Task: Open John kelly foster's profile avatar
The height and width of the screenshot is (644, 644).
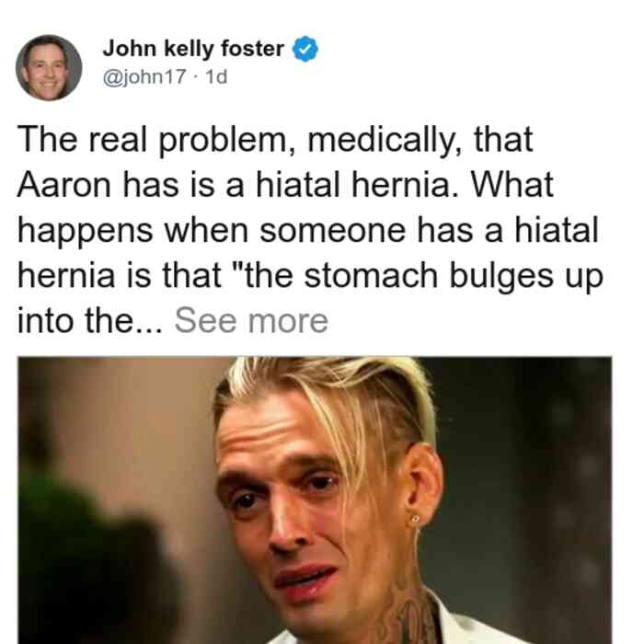Action: coord(49,67)
